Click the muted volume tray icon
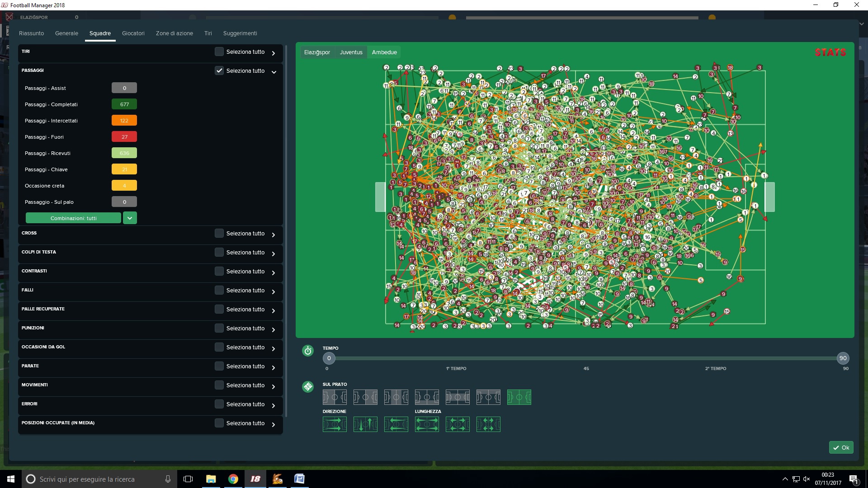 [807, 479]
